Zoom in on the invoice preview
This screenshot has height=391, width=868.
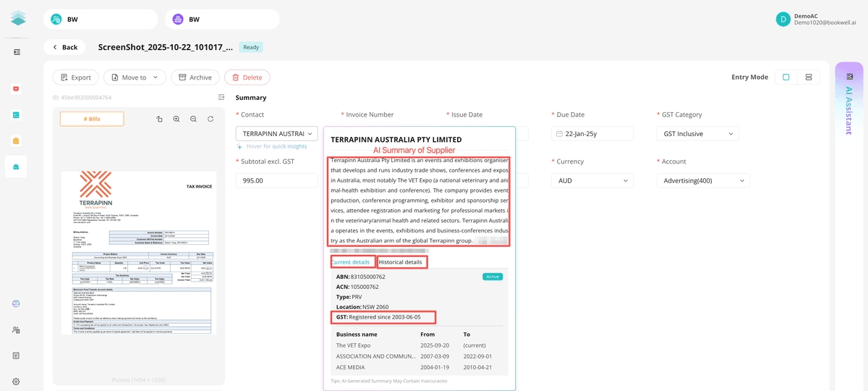click(x=176, y=119)
